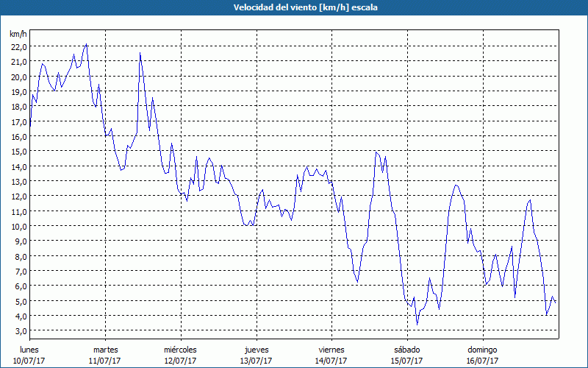Click the 'viernes' day label

point(331,350)
